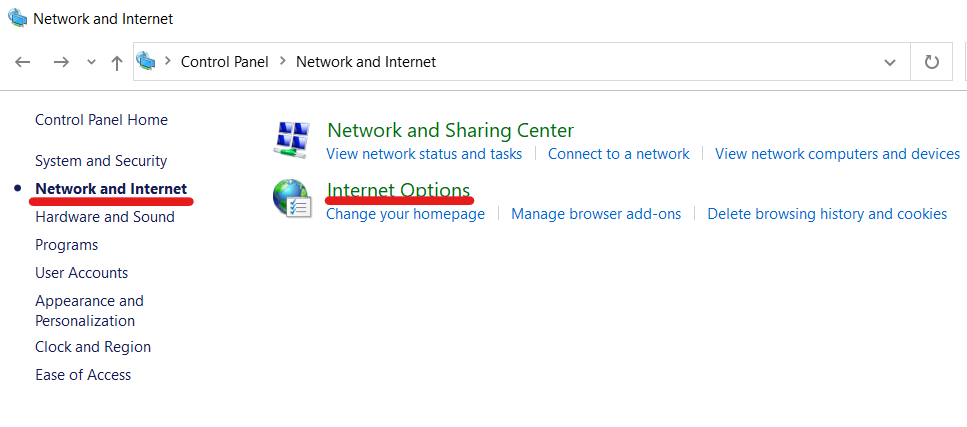Select Control Panel in breadcrumb path

point(224,62)
